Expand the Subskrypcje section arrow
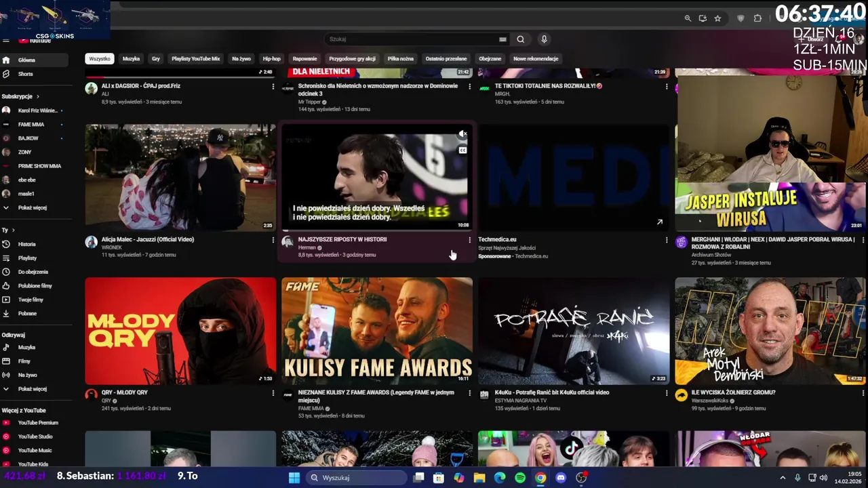The image size is (868, 488). [38, 97]
